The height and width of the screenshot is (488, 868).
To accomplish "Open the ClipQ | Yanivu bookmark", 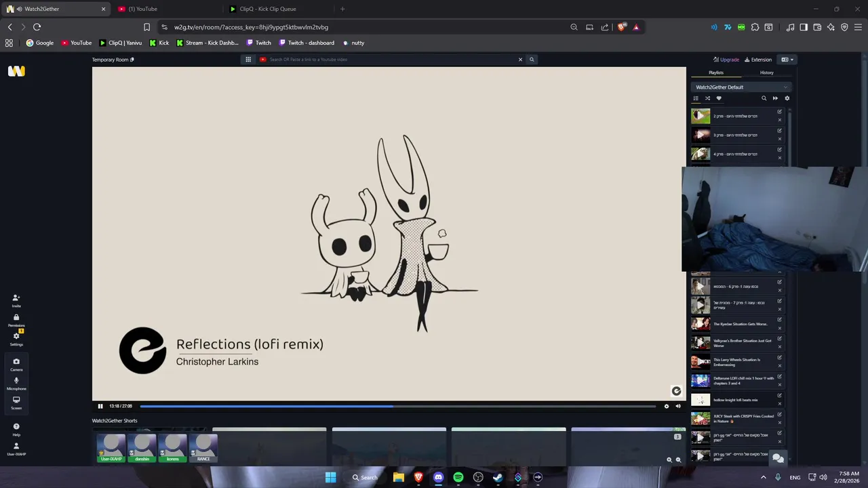I will (121, 43).
